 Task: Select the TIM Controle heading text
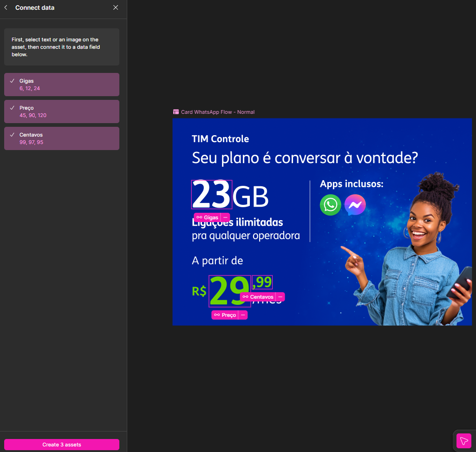221,139
